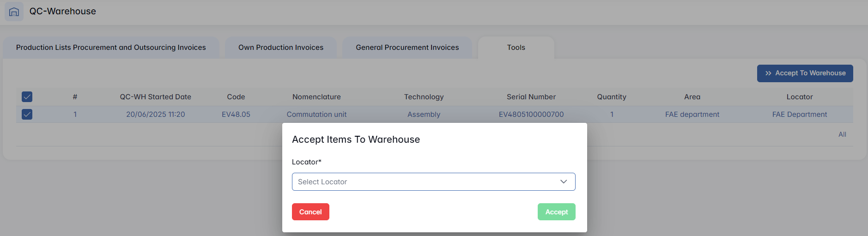This screenshot has width=868, height=236.
Task: Click the All link below the table
Action: (x=842, y=134)
